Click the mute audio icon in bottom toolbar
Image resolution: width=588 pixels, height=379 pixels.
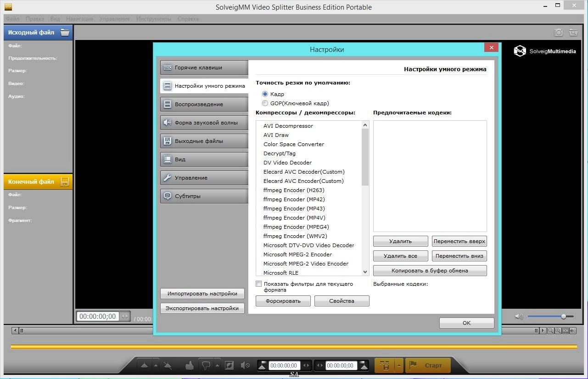pyautogui.click(x=245, y=366)
